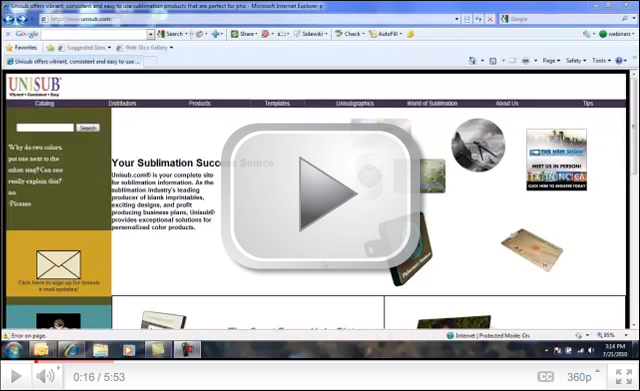Image resolution: width=640 pixels, height=391 pixels.
Task: Open the Page menu
Action: point(551,60)
